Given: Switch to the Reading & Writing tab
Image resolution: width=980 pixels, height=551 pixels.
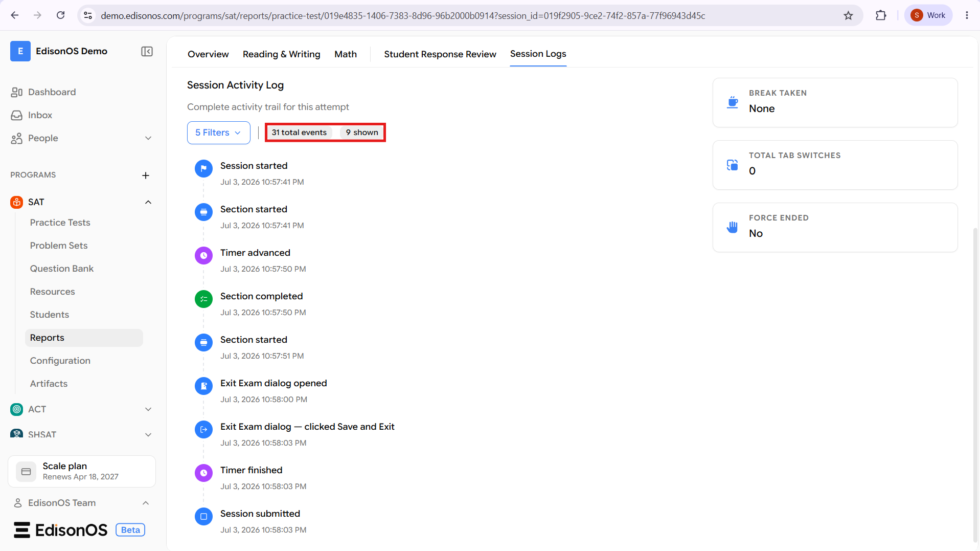Looking at the screenshot, I should click(x=281, y=54).
